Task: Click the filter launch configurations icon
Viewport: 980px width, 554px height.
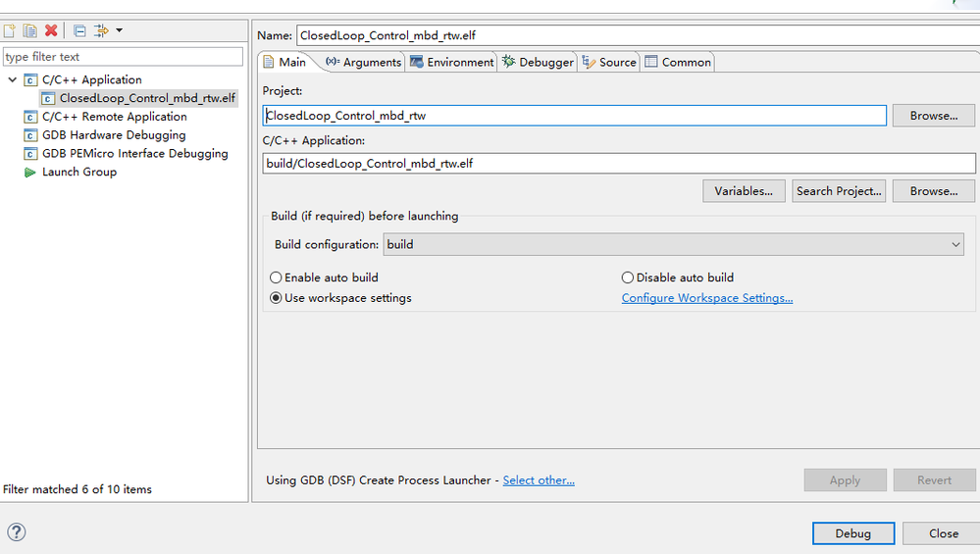Action: point(100,31)
